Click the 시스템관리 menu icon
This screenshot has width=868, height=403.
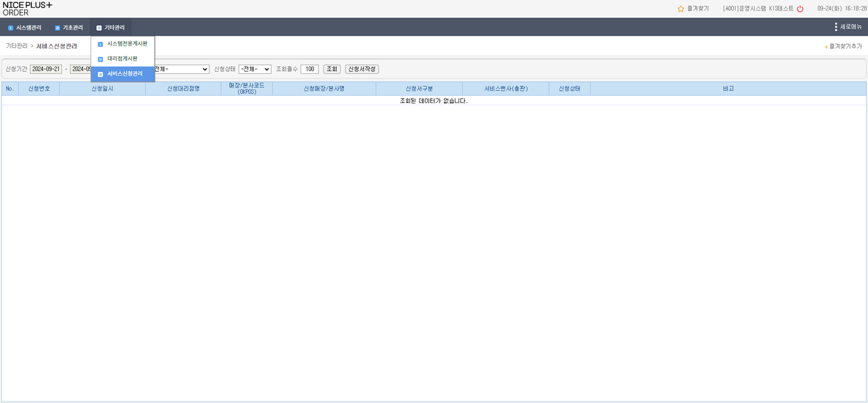(x=10, y=28)
